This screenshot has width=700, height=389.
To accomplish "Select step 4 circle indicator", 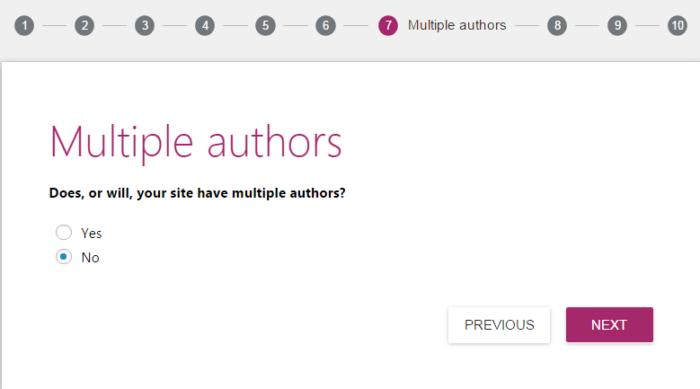I will (x=205, y=25).
